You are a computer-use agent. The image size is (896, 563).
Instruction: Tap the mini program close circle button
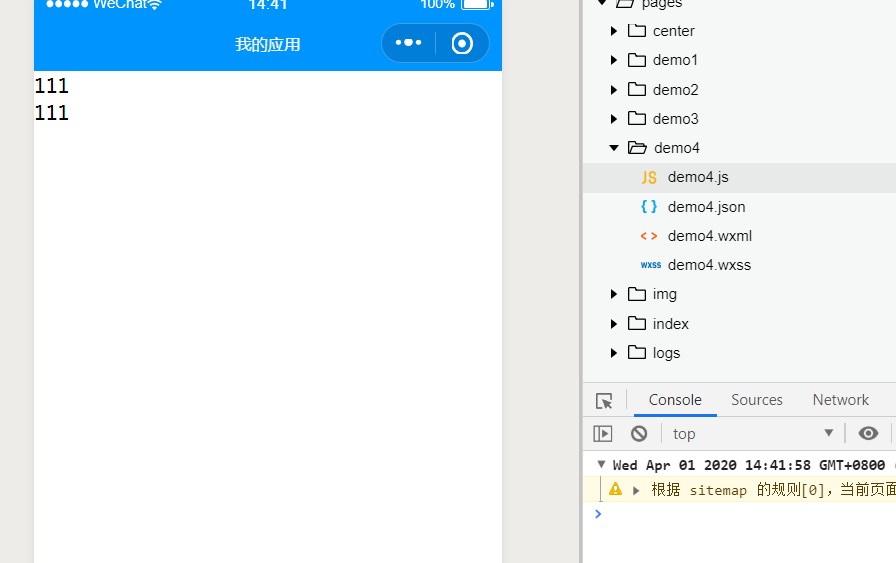pos(462,43)
